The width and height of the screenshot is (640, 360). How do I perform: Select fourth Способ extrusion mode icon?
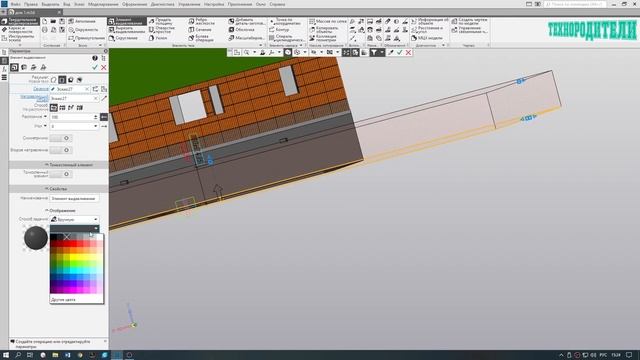[x=80, y=108]
